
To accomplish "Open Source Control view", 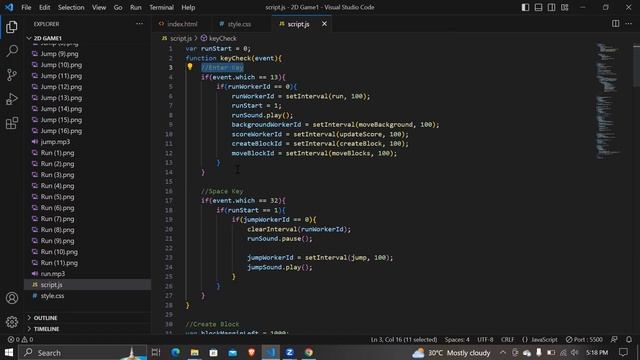I will [x=12, y=75].
